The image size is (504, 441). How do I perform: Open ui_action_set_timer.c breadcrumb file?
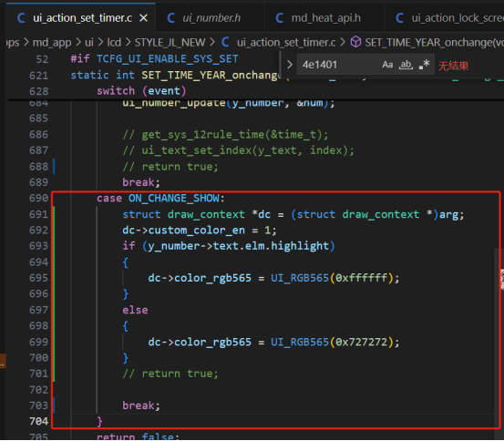point(286,43)
